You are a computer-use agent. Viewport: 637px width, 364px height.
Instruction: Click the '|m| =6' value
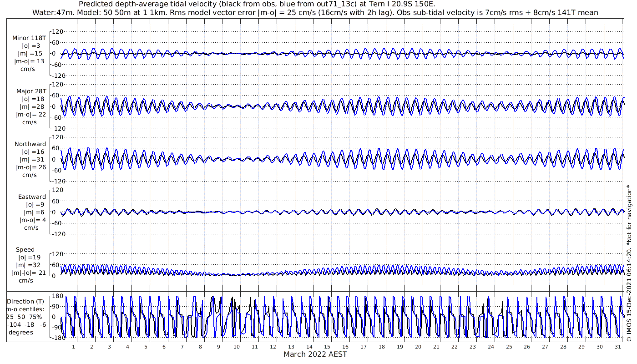click(35, 212)
